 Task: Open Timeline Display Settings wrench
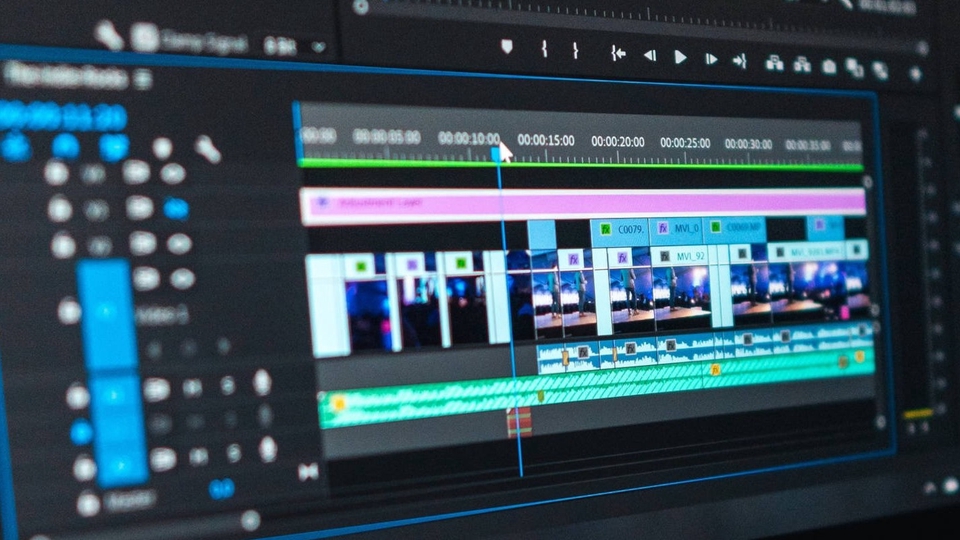pyautogui.click(x=207, y=149)
